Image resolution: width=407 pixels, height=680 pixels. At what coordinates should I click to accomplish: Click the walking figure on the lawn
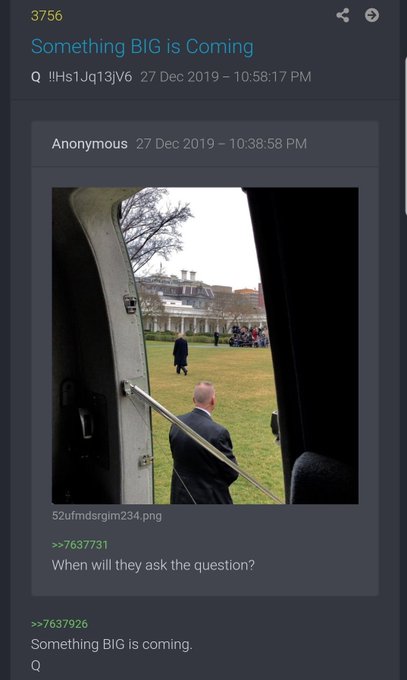[181, 354]
